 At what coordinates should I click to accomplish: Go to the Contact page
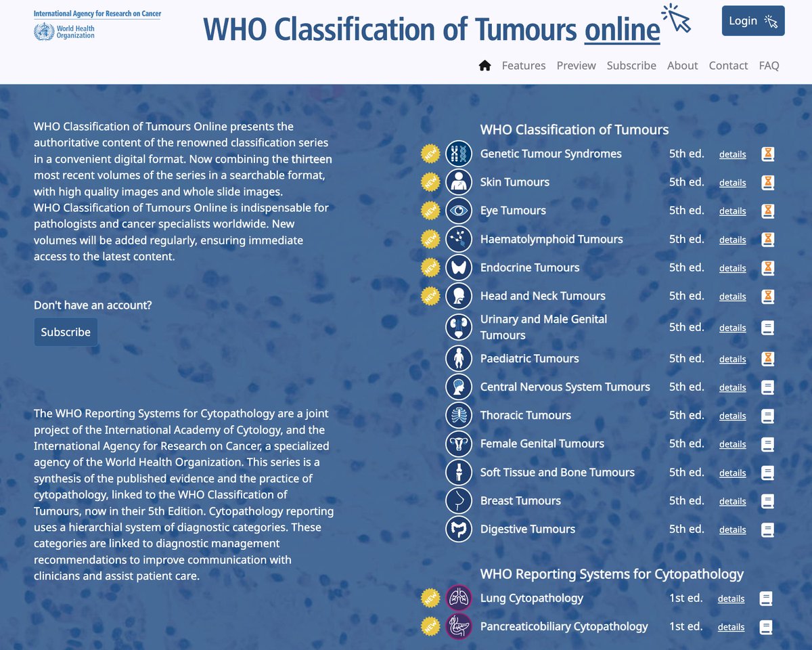pos(728,66)
